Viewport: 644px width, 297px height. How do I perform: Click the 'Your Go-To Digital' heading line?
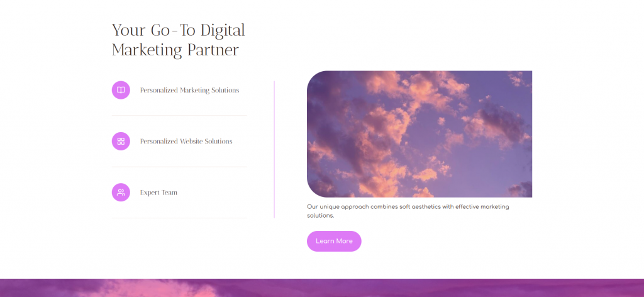(178, 30)
